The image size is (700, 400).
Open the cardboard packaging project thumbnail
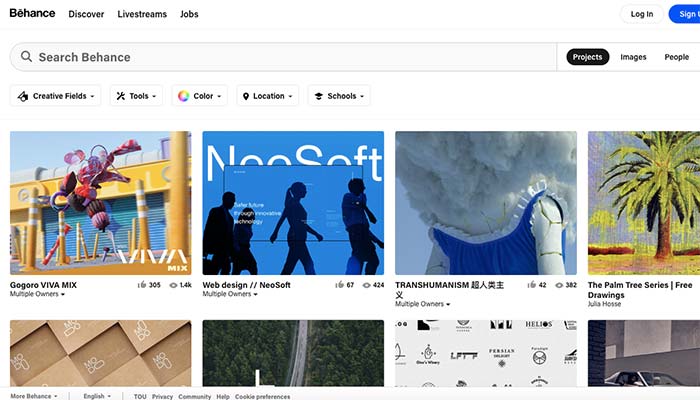(x=100, y=353)
